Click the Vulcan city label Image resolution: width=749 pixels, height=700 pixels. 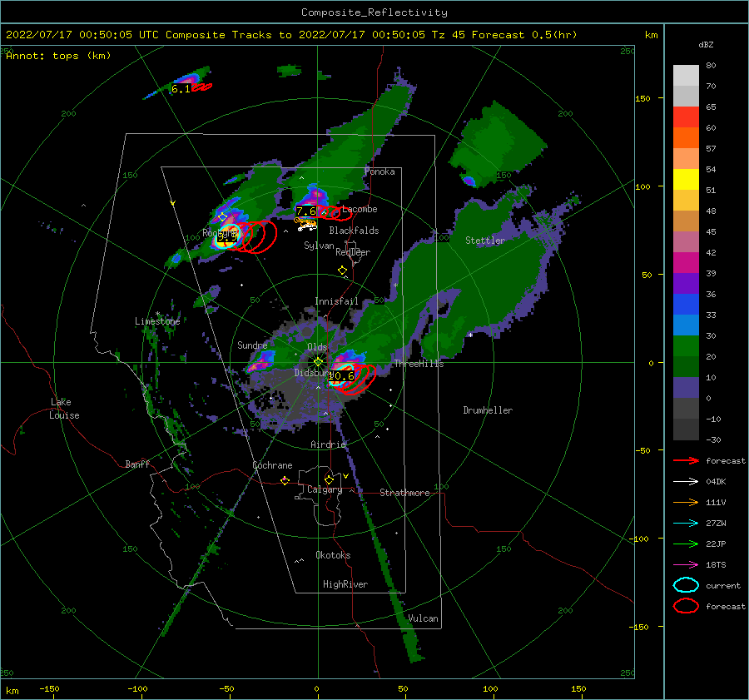424,618
